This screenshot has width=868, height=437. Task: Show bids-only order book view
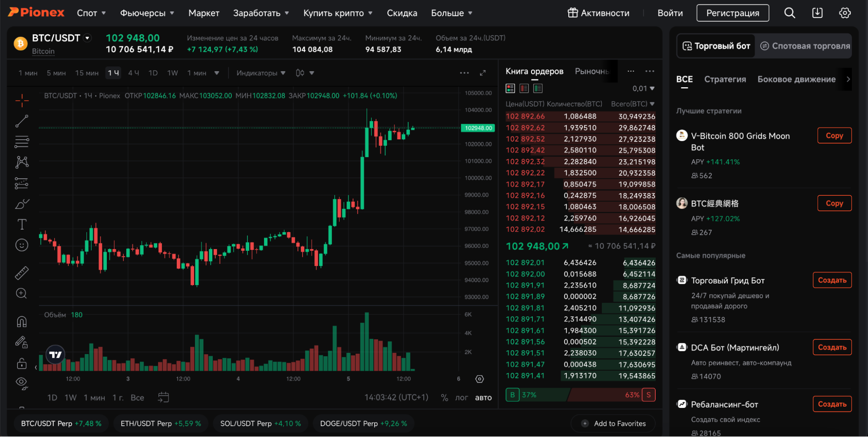click(538, 89)
